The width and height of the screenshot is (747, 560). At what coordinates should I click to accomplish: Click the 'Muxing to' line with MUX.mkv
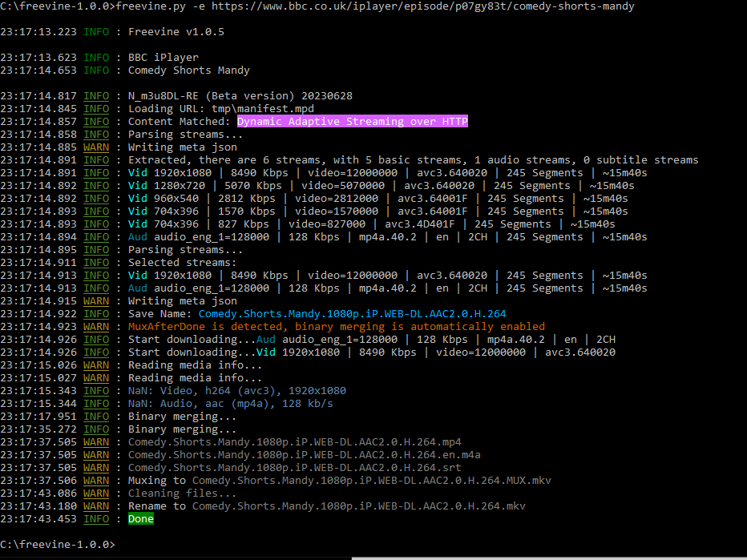339,481
